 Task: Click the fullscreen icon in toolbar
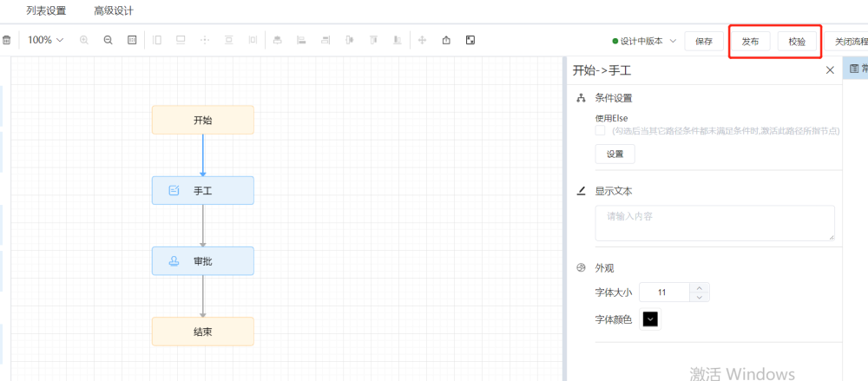pos(470,40)
